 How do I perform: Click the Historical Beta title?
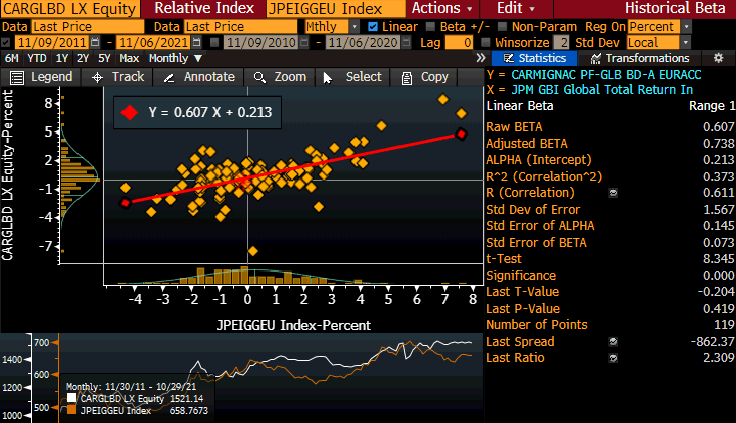(x=675, y=8)
